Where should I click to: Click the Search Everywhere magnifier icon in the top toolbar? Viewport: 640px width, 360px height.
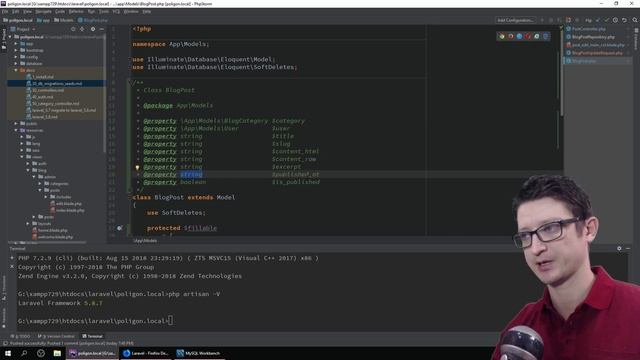(635, 20)
